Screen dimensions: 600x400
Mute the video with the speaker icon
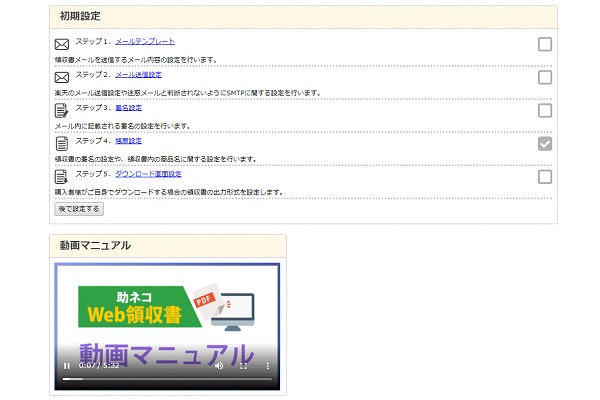pyautogui.click(x=219, y=366)
